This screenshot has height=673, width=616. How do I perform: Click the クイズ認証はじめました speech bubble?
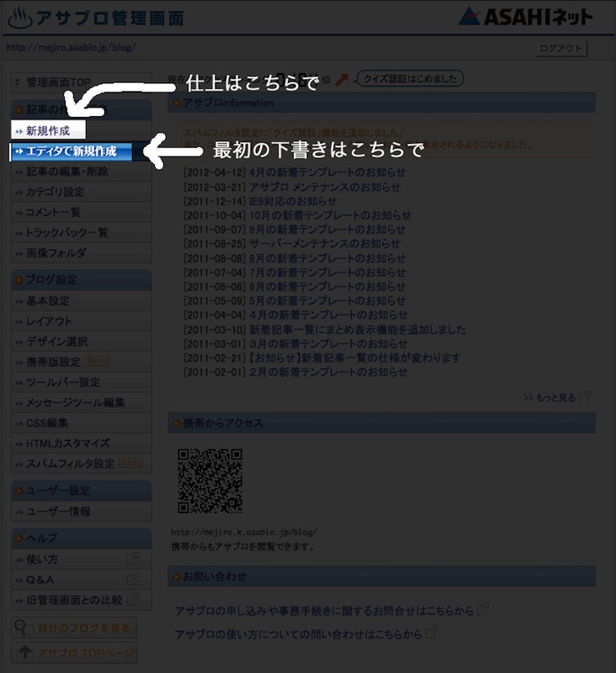411,78
